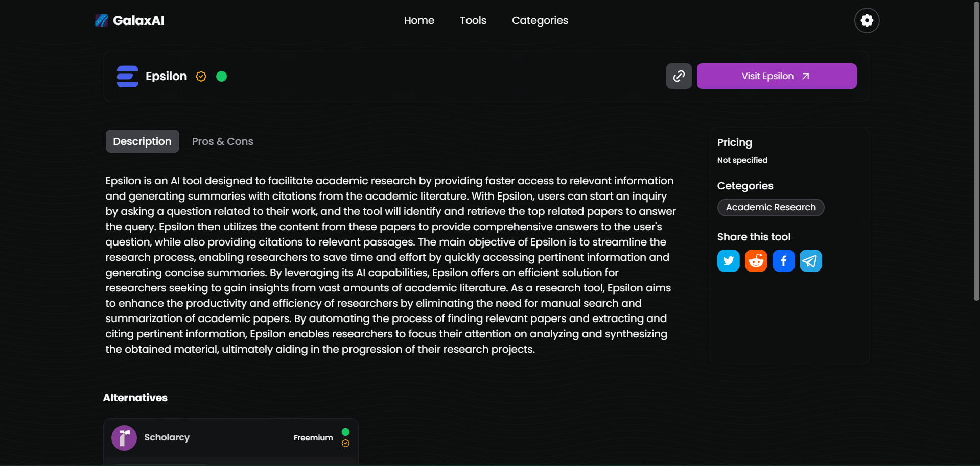Go to the Home page

[x=419, y=20]
